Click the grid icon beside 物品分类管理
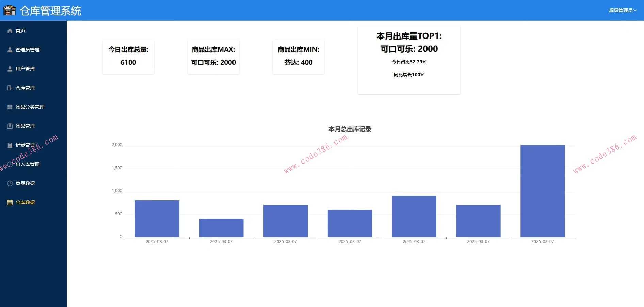This screenshot has height=307, width=644. point(10,107)
